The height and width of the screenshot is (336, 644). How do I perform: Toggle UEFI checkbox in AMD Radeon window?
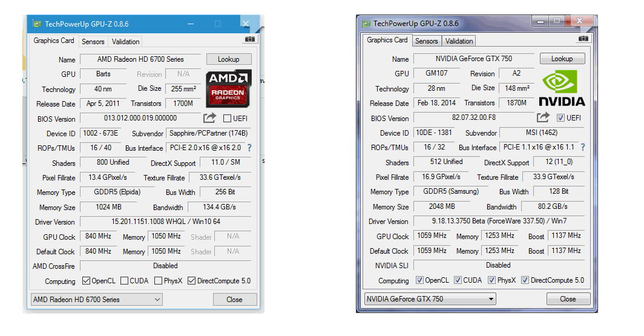point(227,118)
